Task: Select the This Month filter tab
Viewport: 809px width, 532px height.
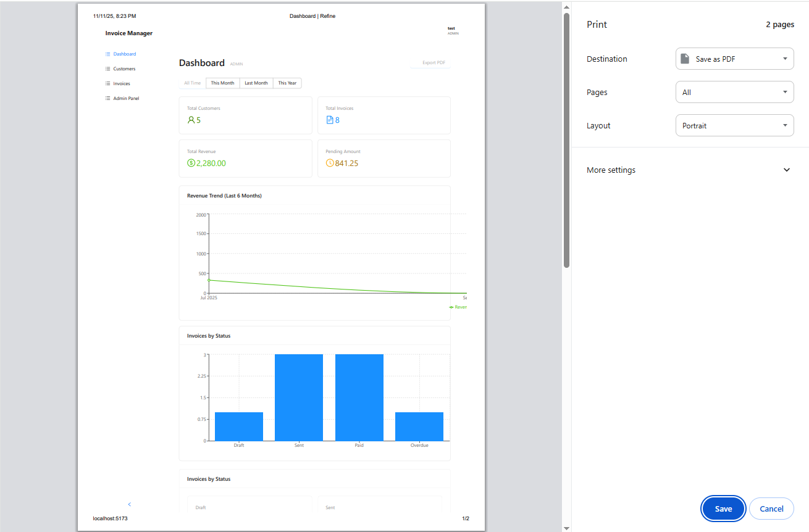Action: pyautogui.click(x=222, y=83)
